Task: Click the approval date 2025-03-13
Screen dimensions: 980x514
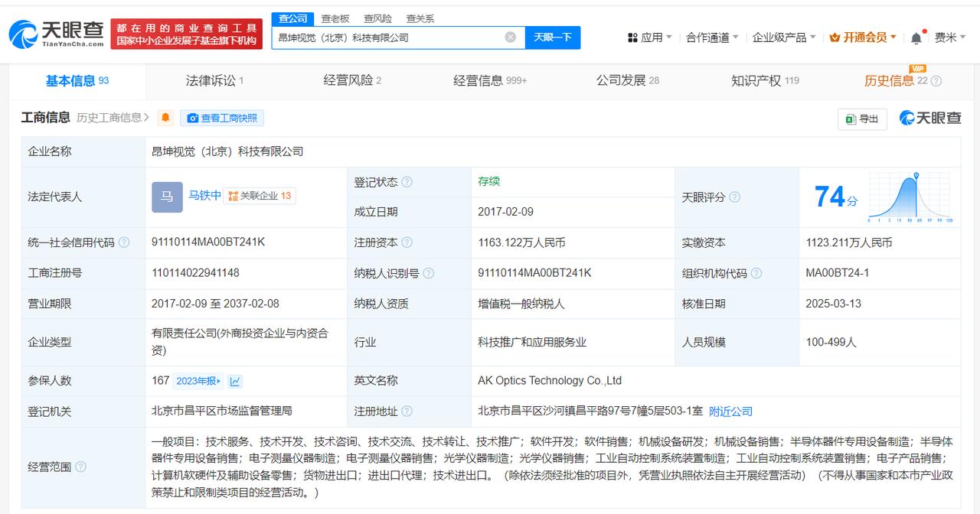Action: (833, 304)
